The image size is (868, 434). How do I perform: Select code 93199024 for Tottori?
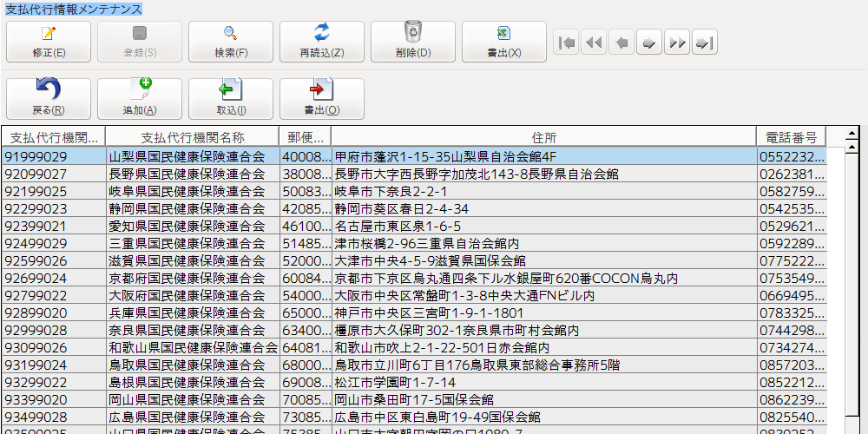(54, 365)
